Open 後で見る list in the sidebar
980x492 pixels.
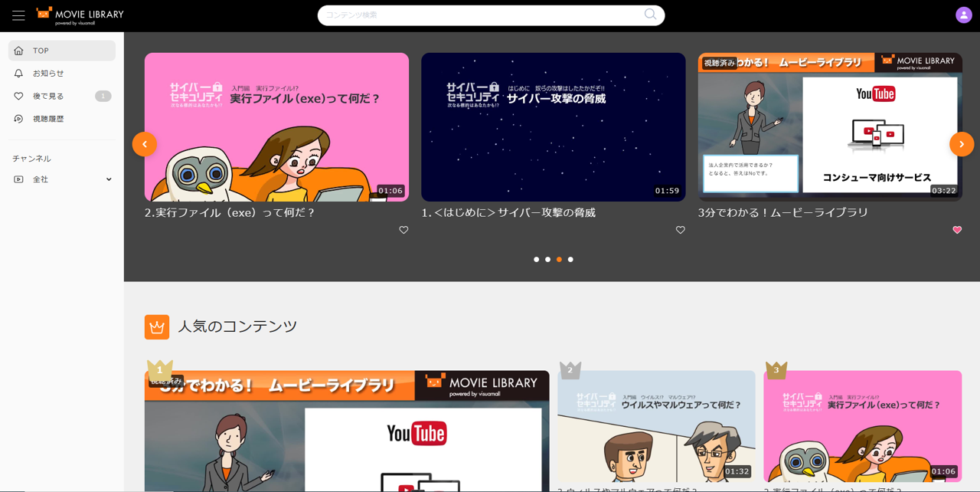click(x=62, y=96)
